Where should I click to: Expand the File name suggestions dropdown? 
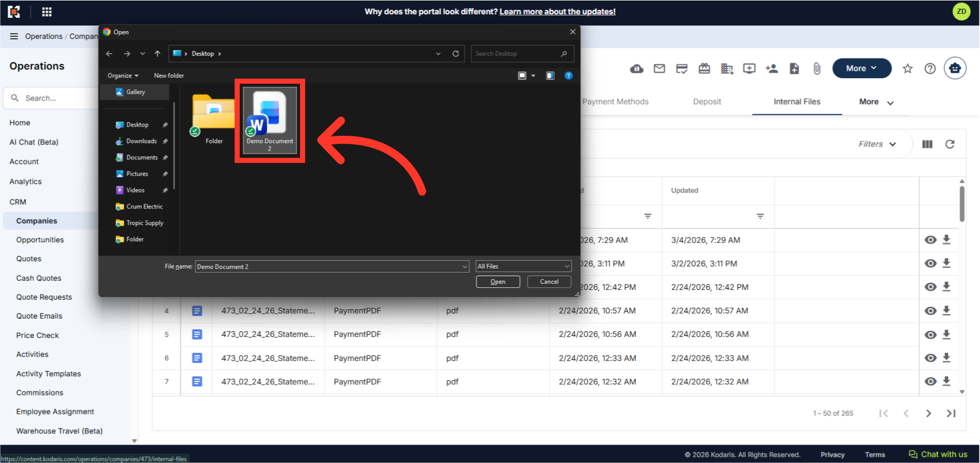[x=464, y=266]
